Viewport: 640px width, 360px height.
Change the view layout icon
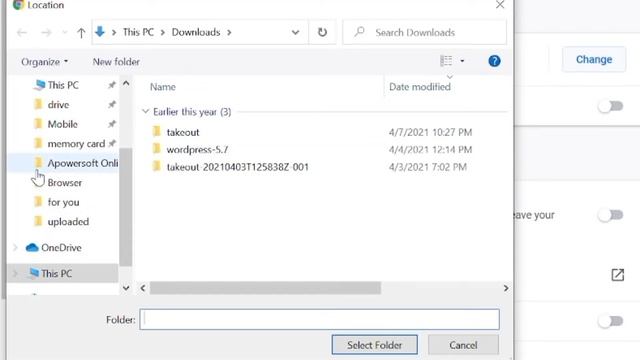tap(446, 61)
